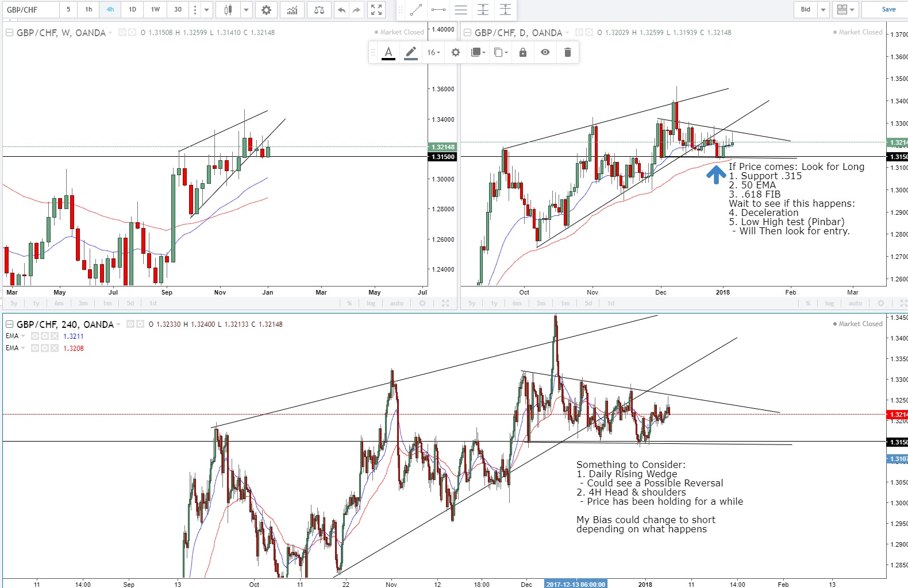This screenshot has width=908, height=588.
Task: Set weekly chart range to 5y
Action: [x=14, y=303]
